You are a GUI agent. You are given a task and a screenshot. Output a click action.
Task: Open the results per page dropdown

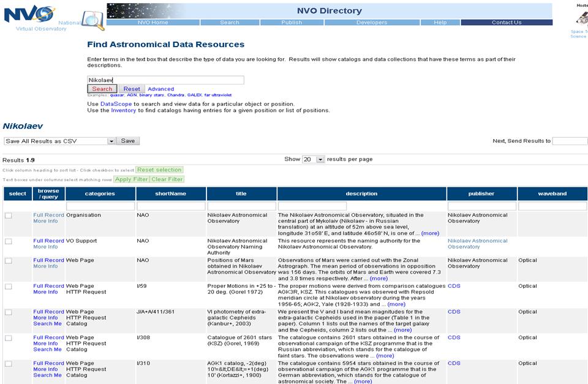(313, 159)
